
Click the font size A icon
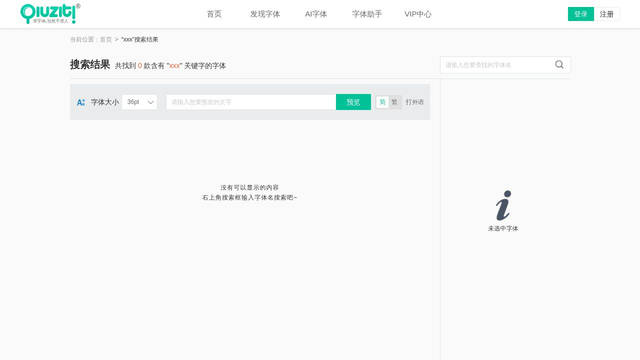click(x=81, y=102)
